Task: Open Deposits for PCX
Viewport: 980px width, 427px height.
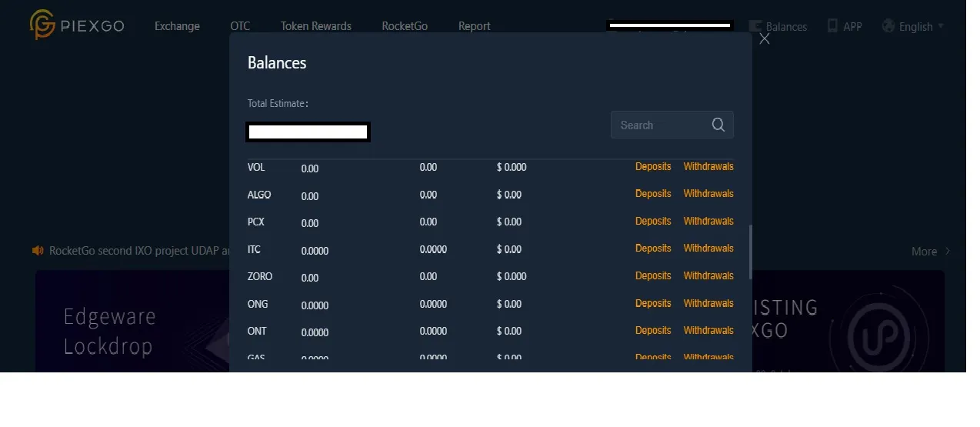Action: [x=653, y=221]
